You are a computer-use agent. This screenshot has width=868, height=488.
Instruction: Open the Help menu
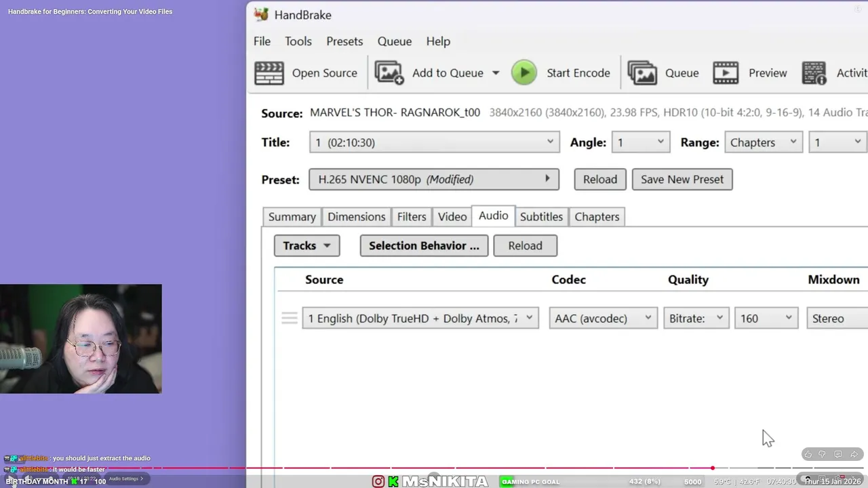(x=438, y=41)
